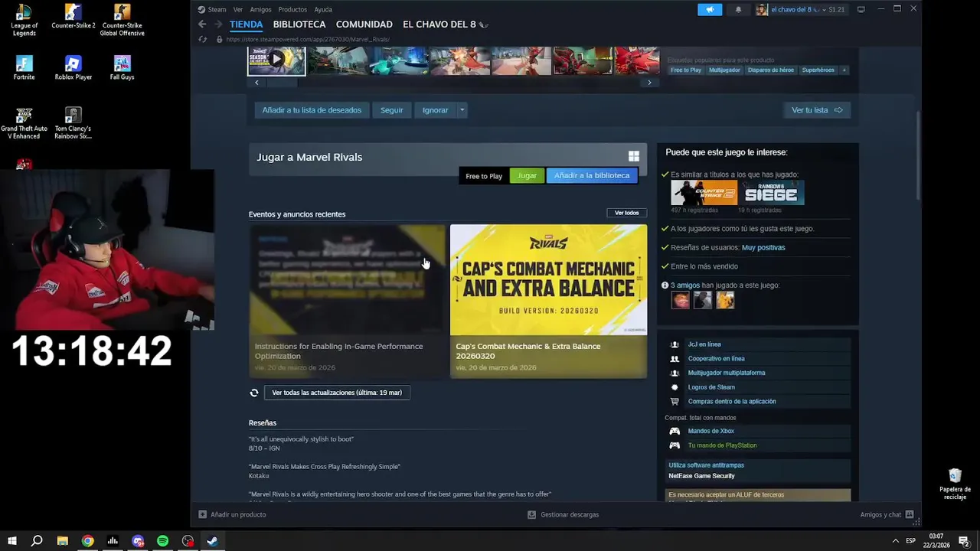Click the Seguir button

click(x=391, y=110)
